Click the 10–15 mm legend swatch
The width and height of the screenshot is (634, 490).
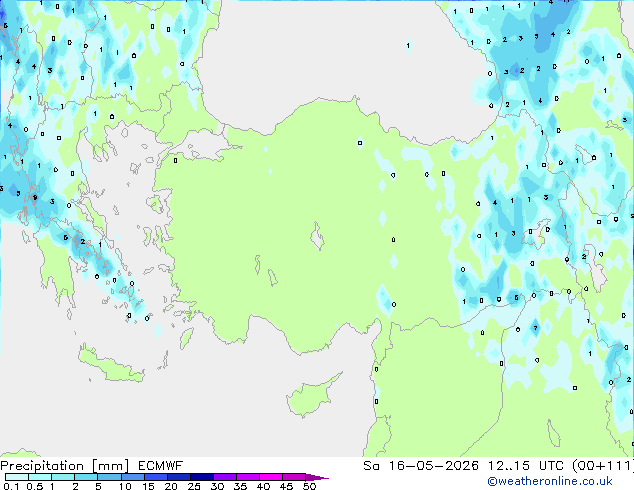coord(133,477)
